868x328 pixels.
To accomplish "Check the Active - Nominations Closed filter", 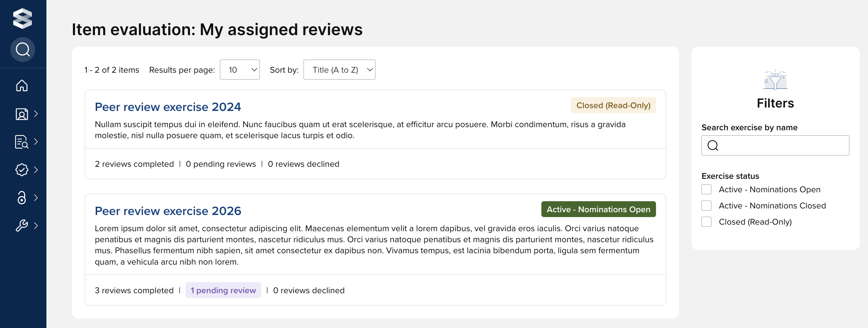I will click(x=707, y=206).
